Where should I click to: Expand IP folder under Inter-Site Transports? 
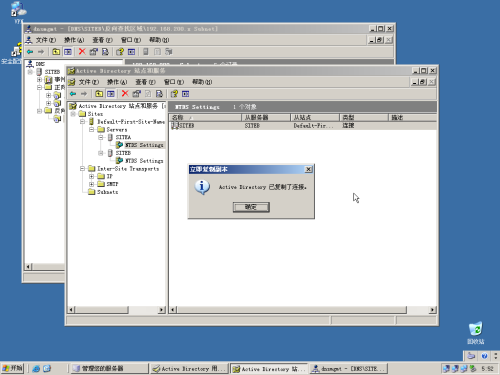[91, 176]
